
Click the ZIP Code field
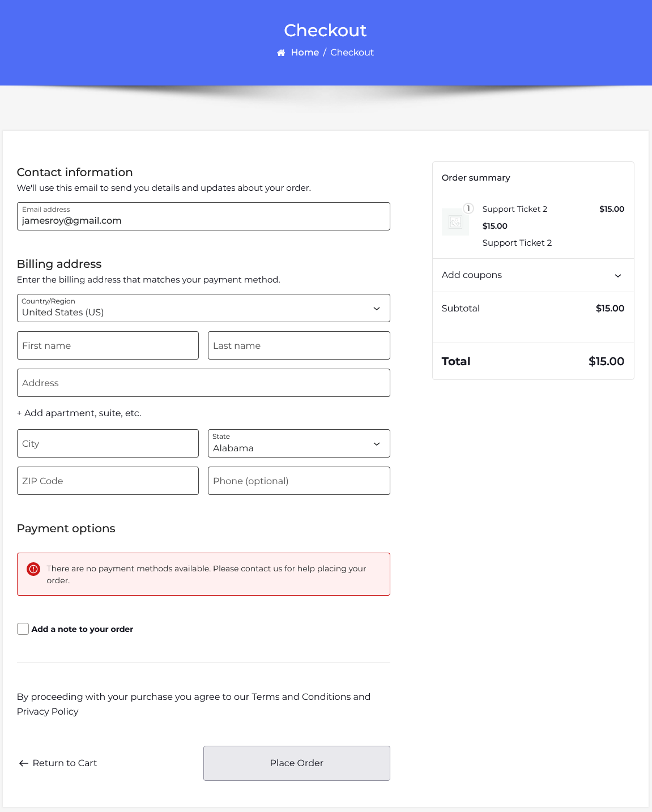(108, 481)
